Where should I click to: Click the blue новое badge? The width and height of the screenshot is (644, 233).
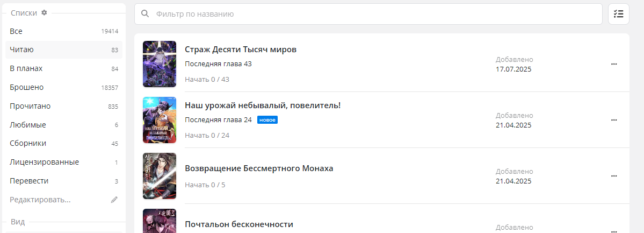(x=267, y=120)
